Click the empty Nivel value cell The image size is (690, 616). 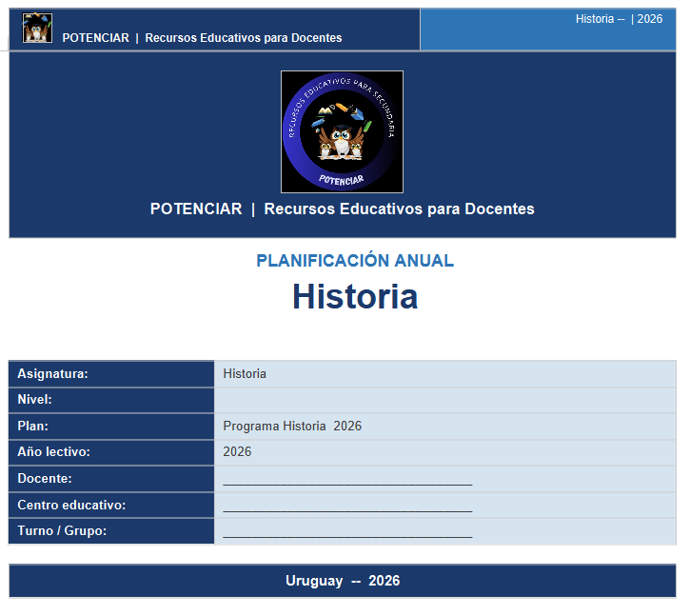point(444,400)
